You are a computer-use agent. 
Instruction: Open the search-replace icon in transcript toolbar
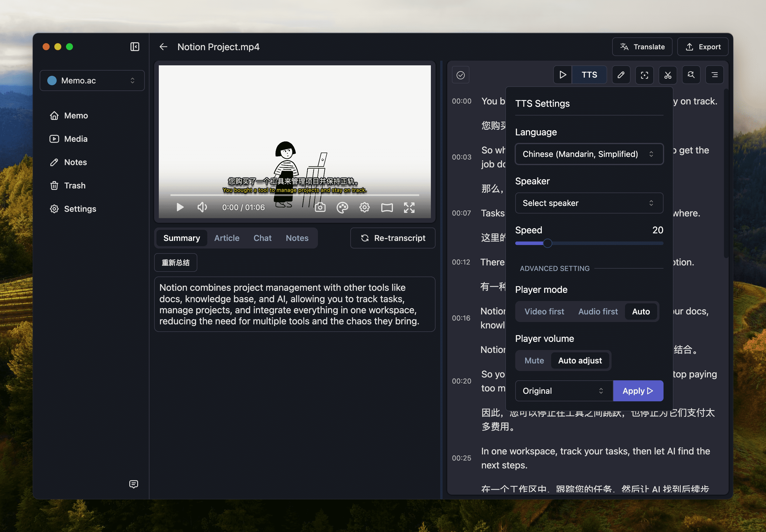coord(691,75)
